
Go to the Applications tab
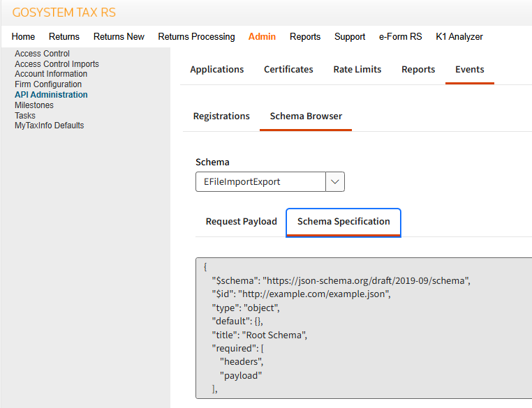click(x=217, y=70)
